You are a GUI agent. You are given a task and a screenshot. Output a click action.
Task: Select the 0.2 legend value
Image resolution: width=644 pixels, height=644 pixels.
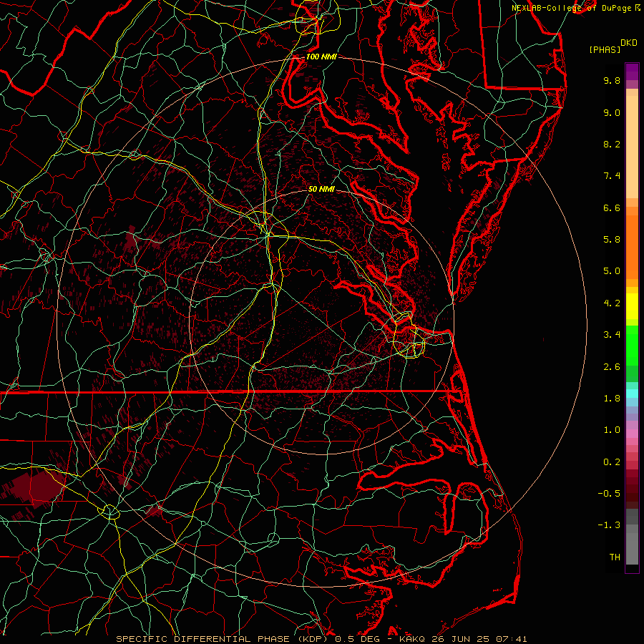click(612, 462)
